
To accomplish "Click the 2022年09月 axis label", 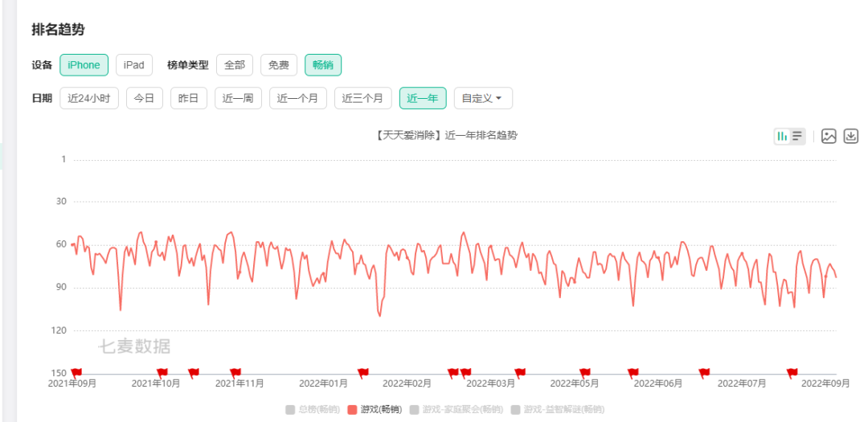I will click(825, 383).
